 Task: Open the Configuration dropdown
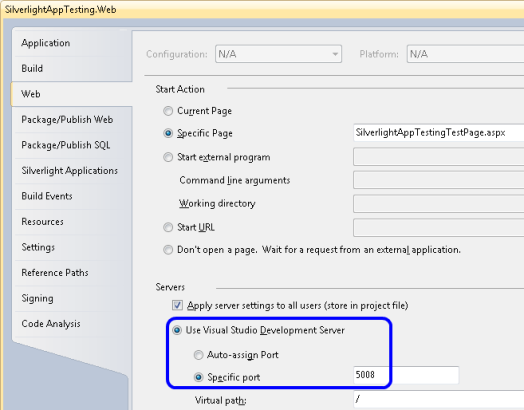[278, 54]
